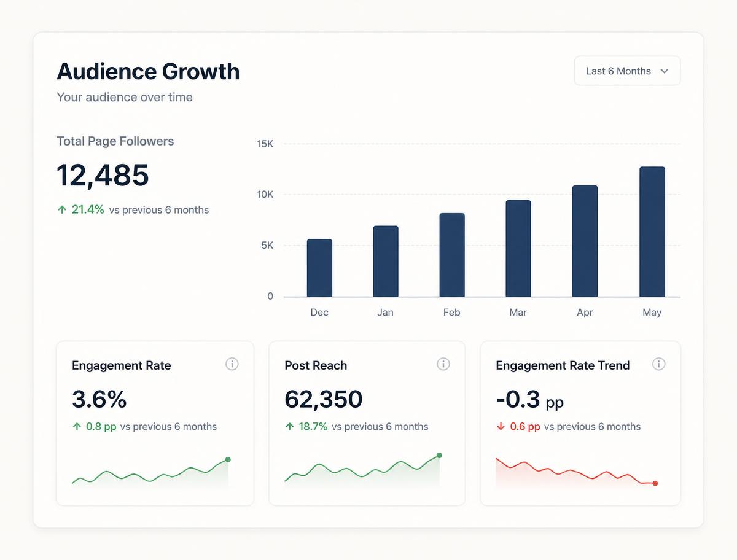Click the 5K axis label
Image resolution: width=737 pixels, height=560 pixels.
267,246
